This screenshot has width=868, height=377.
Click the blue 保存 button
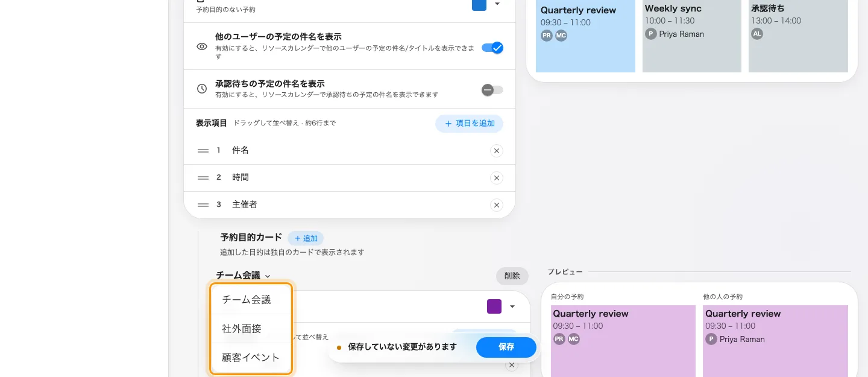click(506, 347)
